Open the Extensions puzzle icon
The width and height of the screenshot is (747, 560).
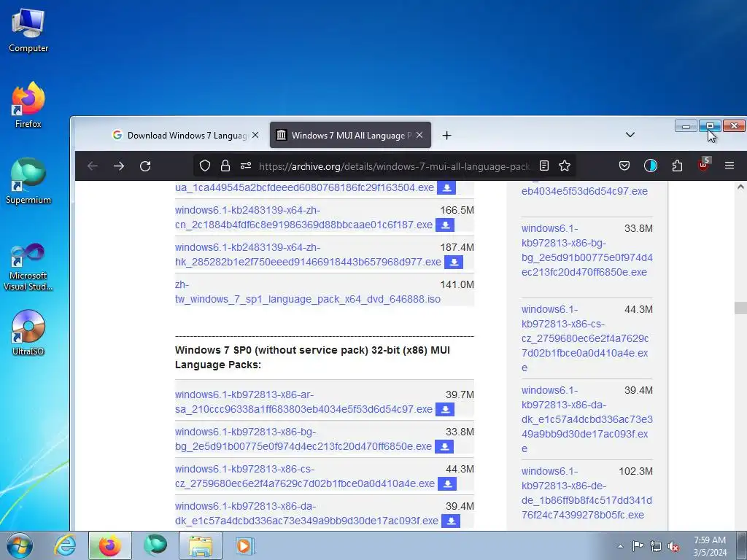(677, 166)
